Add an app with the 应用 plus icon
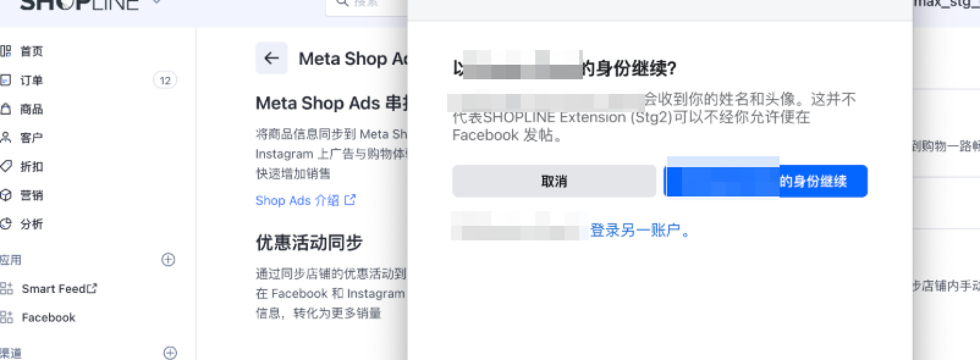980x360 pixels. [x=168, y=260]
